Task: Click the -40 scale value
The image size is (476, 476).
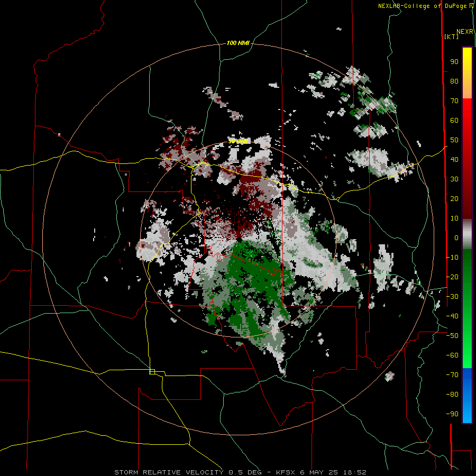Action: [452, 316]
